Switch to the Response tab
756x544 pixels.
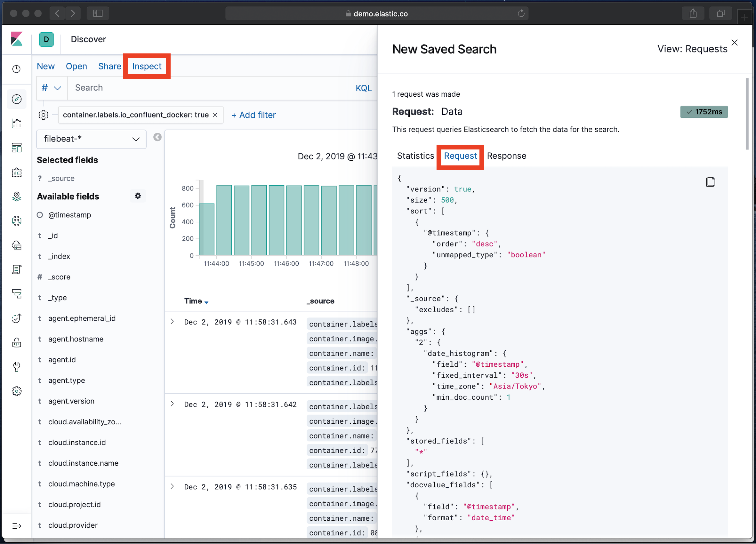coord(506,156)
